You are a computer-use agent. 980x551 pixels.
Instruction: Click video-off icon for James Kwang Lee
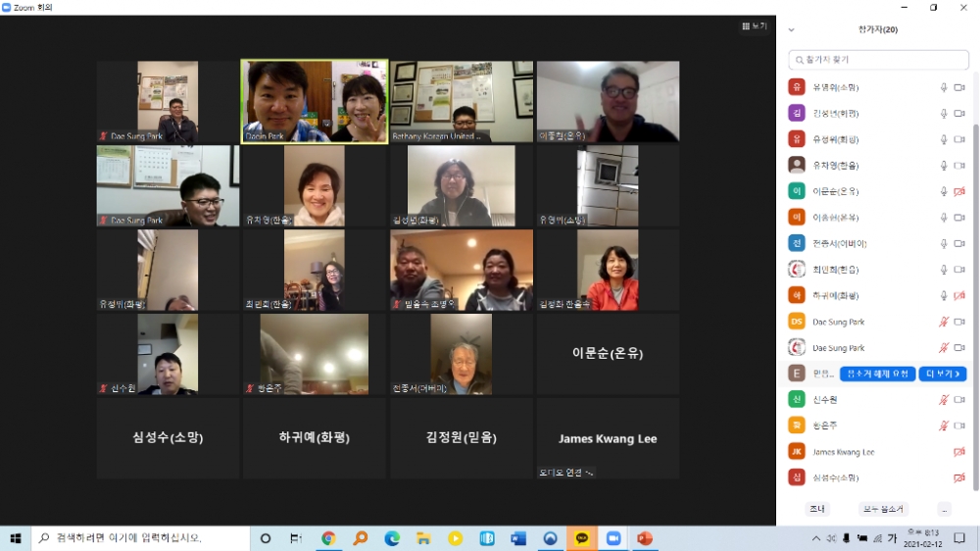pos(959,452)
